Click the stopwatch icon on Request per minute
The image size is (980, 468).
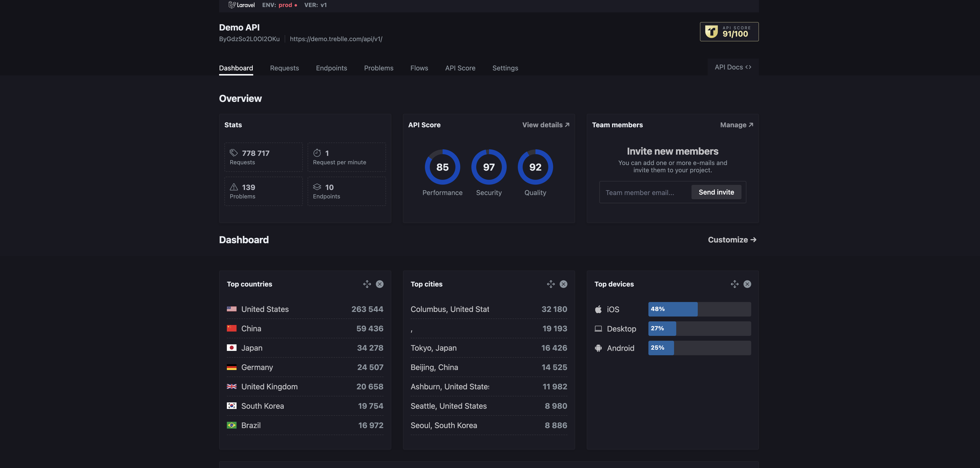[317, 153]
